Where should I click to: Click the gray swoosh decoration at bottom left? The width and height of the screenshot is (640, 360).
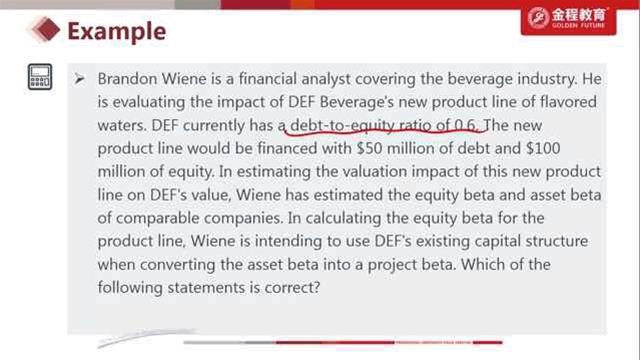pos(147,338)
